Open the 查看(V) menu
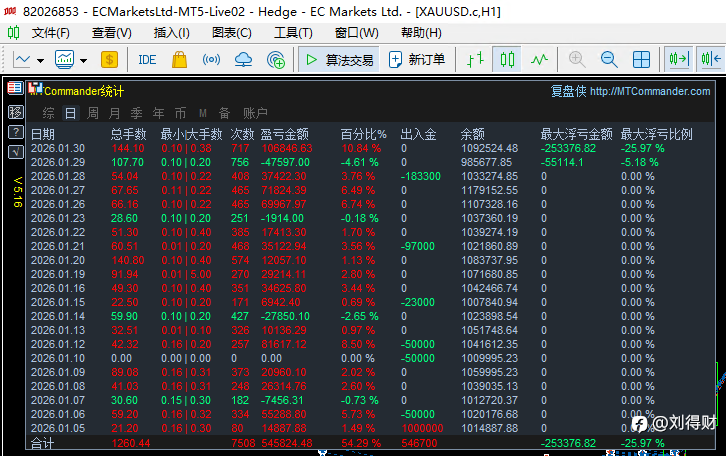Viewport: 726px width, 456px height. tap(112, 33)
